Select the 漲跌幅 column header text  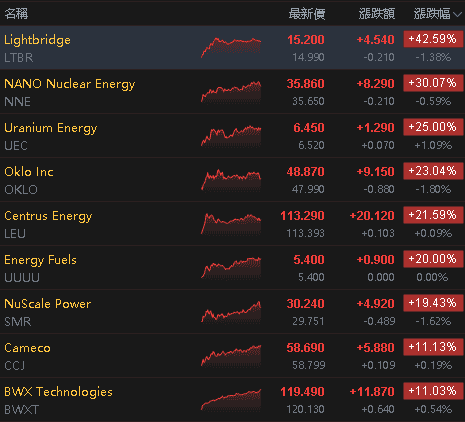point(432,14)
